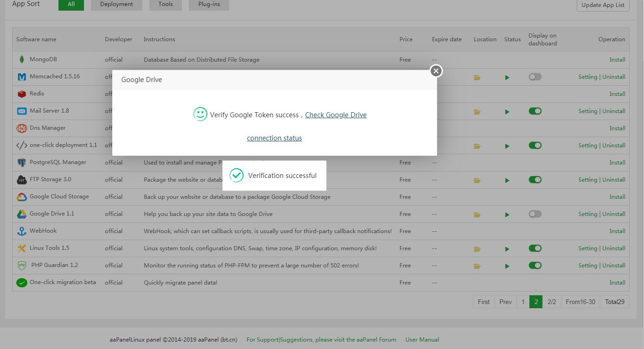Close the Google Drive dialog
Viewport: 644px width, 349px height.
pyautogui.click(x=436, y=71)
